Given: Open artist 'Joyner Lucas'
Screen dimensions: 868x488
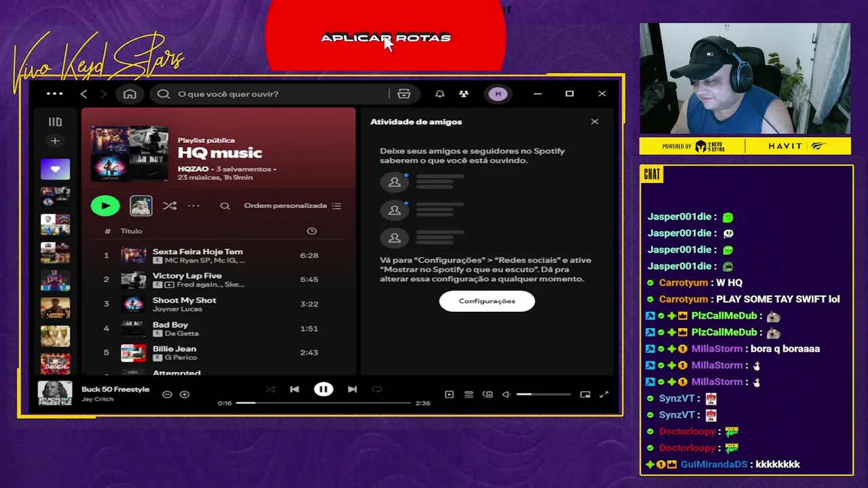Looking at the screenshot, I should [178, 309].
